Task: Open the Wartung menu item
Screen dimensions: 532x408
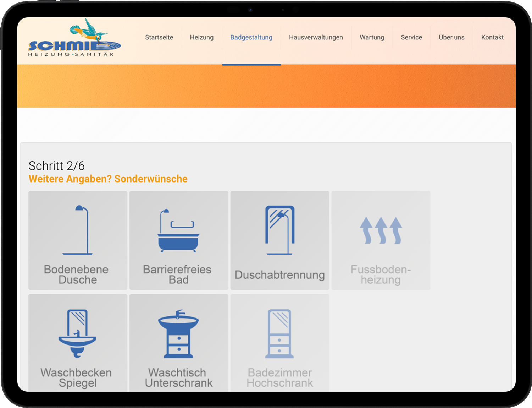Action: click(x=372, y=37)
